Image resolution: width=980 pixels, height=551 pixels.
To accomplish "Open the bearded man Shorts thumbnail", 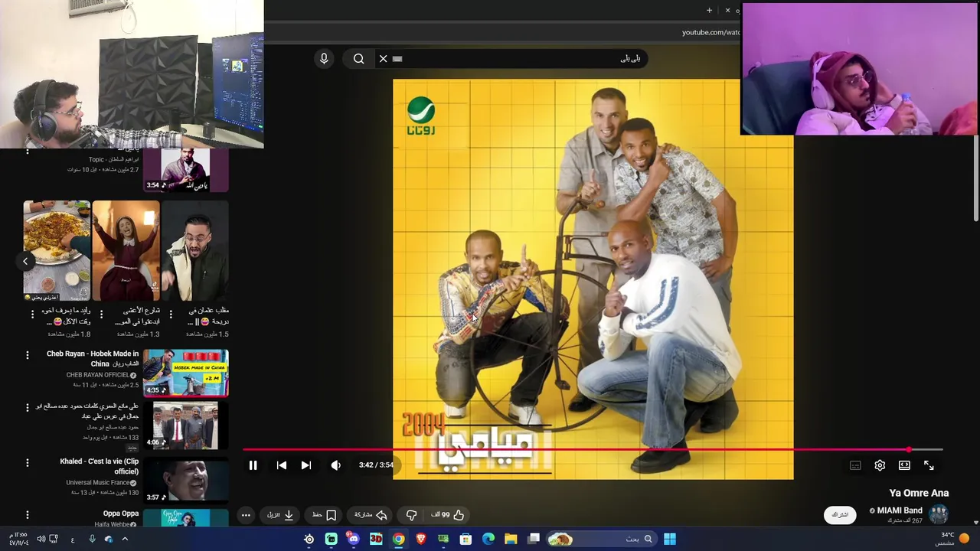I will point(195,251).
